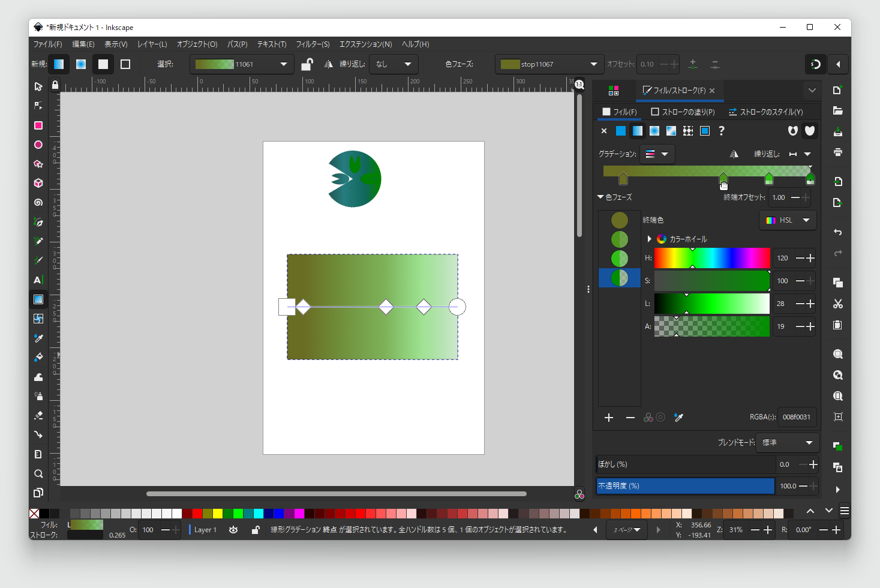Switch to ストロークのスタイル(Y) tab
880x588 pixels.
765,112
